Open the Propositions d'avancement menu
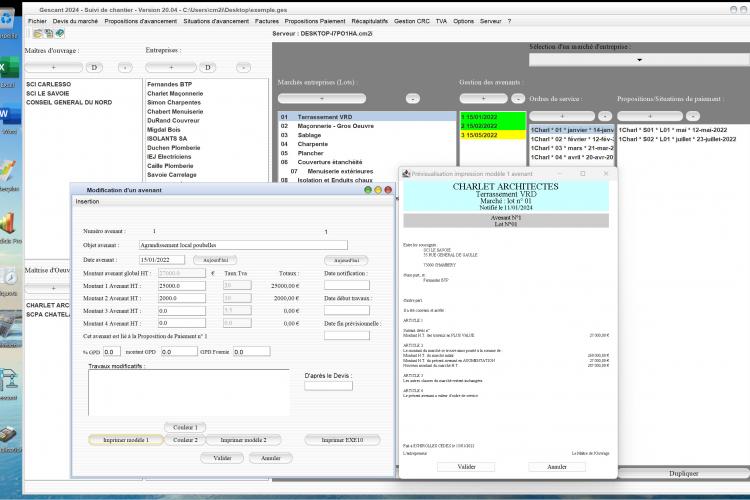Image resolution: width=750 pixels, height=500 pixels. (x=141, y=21)
